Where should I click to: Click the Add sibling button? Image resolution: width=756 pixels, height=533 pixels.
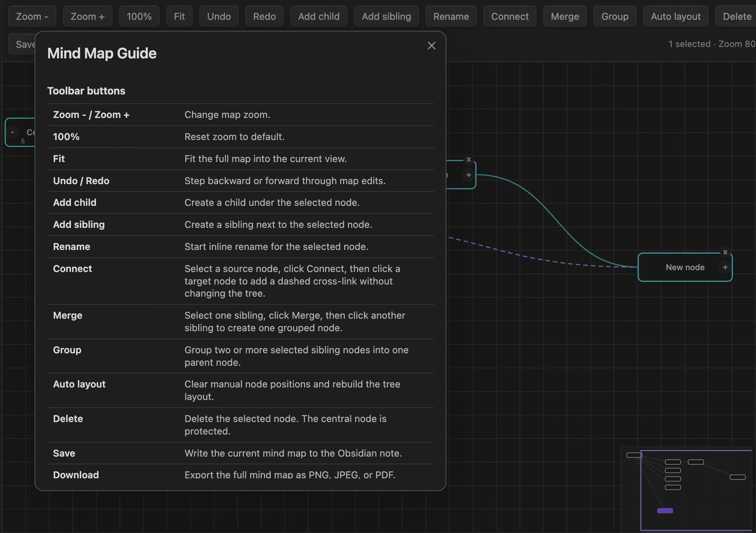[386, 17]
